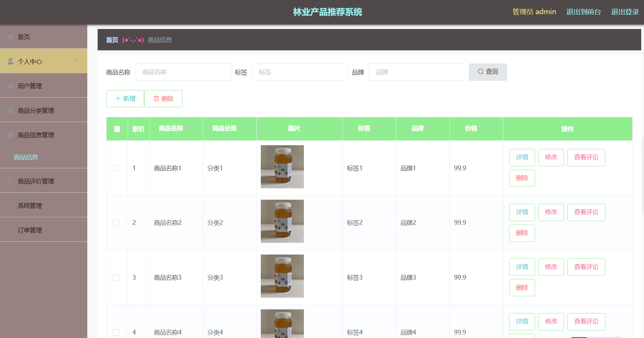Click 退出登录 link in header

point(625,12)
